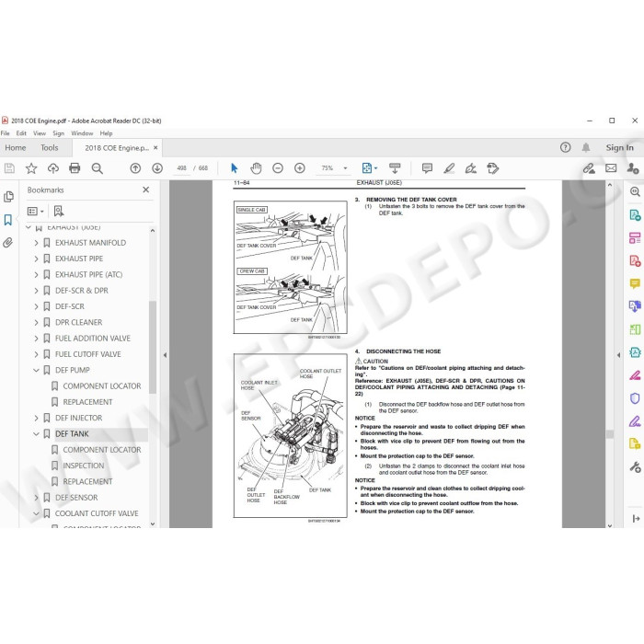Screen dimensions: 644x644
Task: Open the Edit menu
Action: [x=21, y=133]
